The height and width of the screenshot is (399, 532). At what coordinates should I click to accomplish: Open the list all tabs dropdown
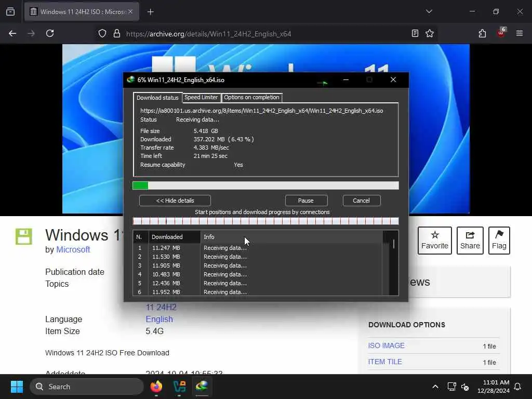[429, 11]
